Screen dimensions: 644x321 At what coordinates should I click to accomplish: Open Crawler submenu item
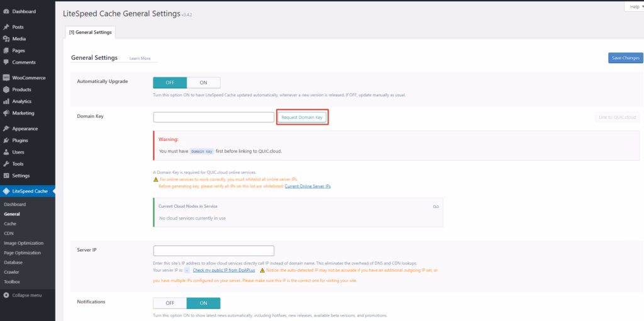pos(11,272)
